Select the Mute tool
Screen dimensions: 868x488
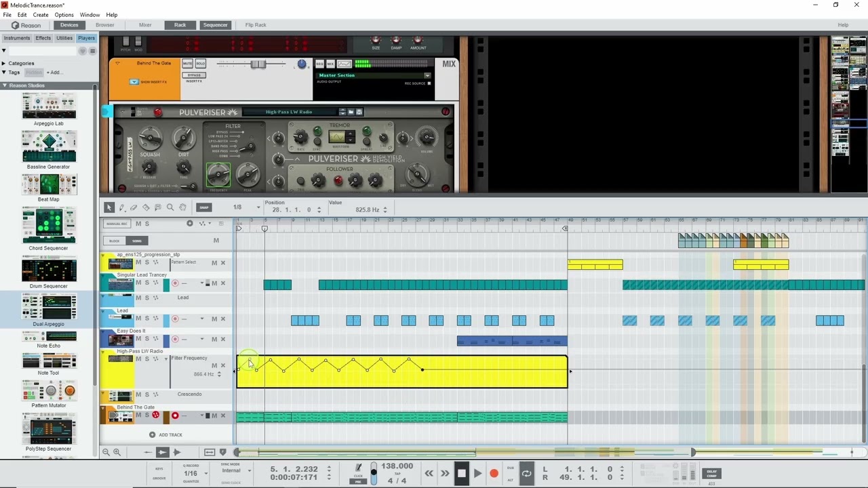[158, 207]
